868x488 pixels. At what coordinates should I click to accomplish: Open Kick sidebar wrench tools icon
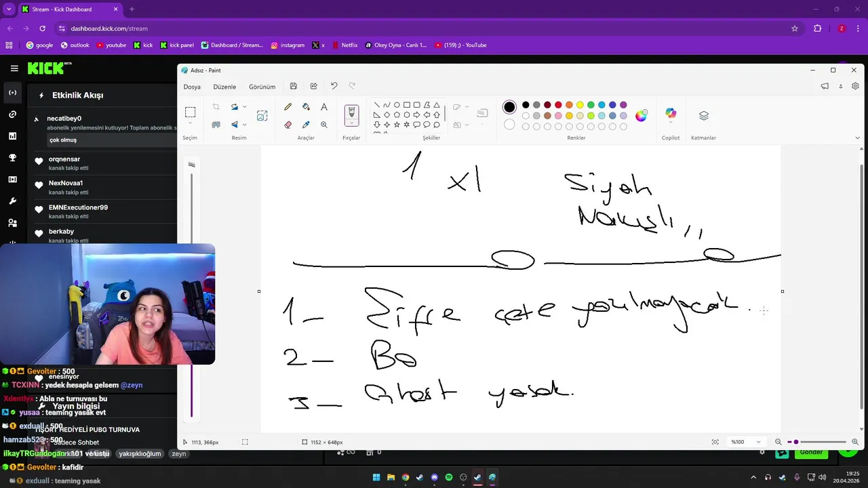(12, 201)
